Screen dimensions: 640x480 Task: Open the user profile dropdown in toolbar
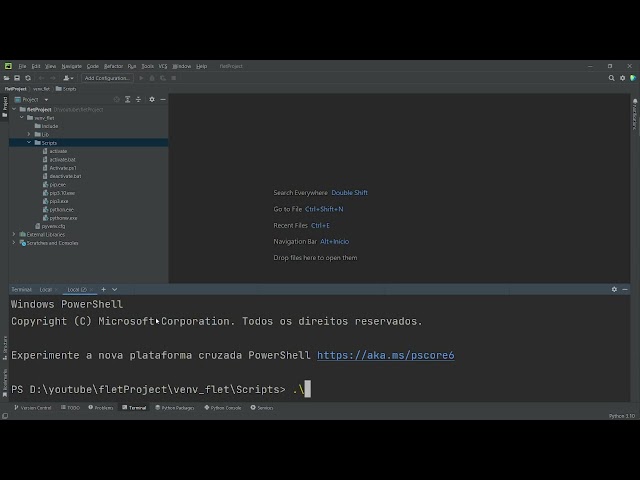pyautogui.click(x=68, y=78)
